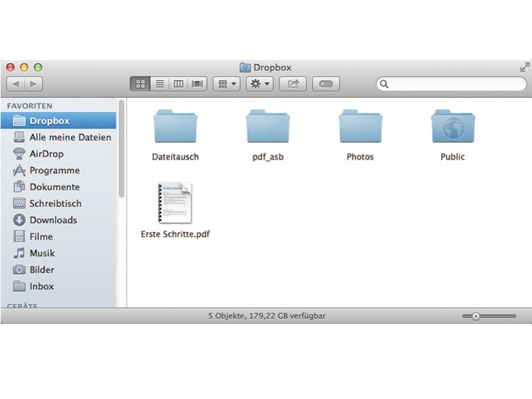Click the edit tags toolbar button
This screenshot has width=532, height=399.
point(326,84)
